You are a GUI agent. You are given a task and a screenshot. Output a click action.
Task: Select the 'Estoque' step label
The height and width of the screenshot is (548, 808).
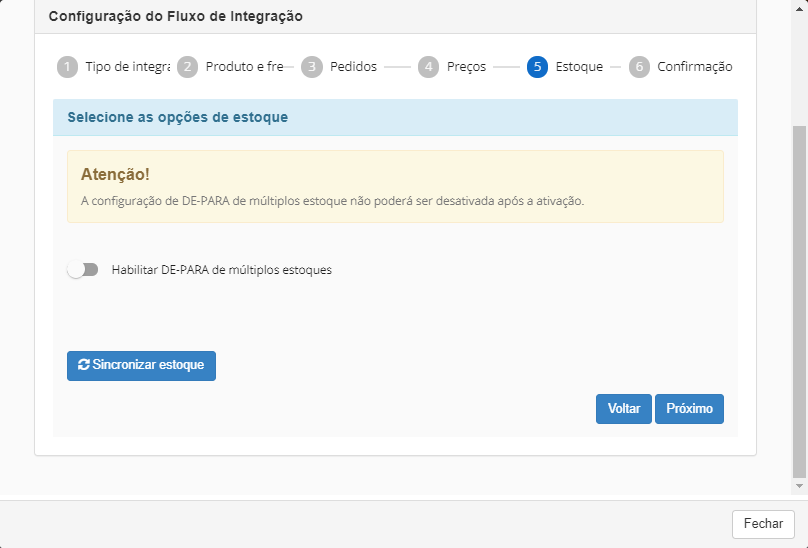click(x=579, y=67)
